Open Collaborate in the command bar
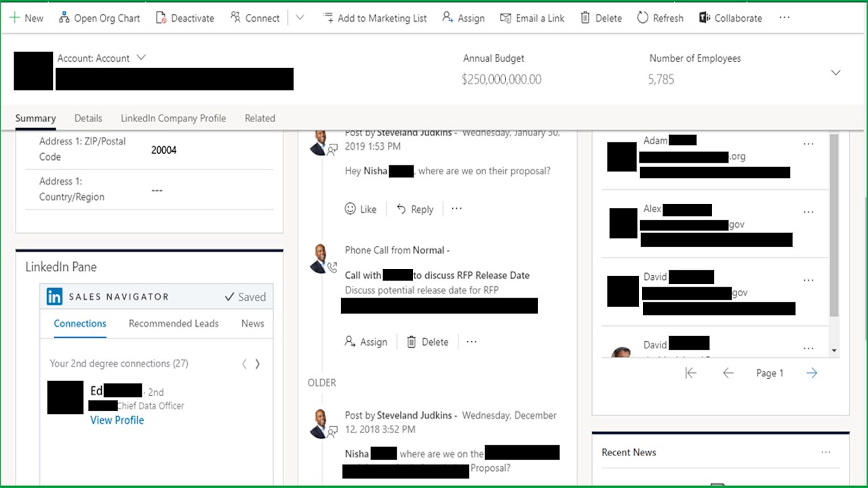868x488 pixels. click(x=730, y=18)
